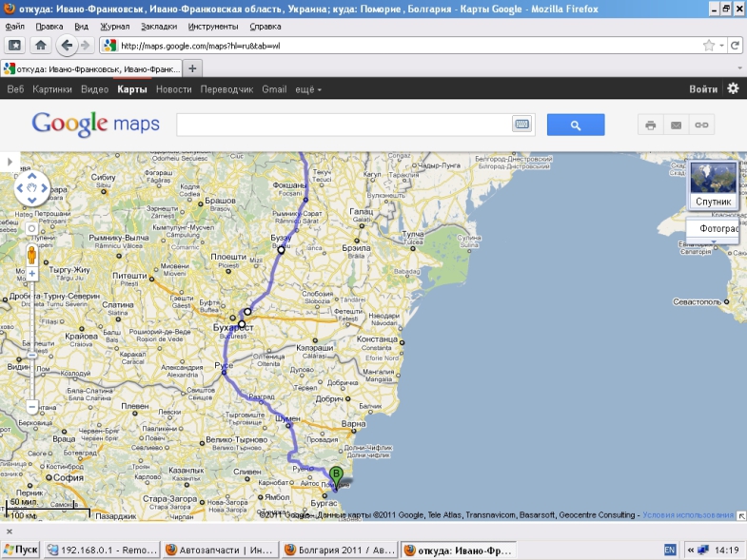Open the on-screen keyboard icon in search box
Image resolution: width=747 pixels, height=560 pixels.
tap(521, 125)
